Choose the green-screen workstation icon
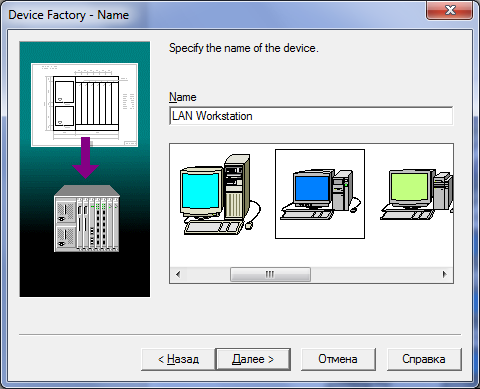 coord(417,194)
